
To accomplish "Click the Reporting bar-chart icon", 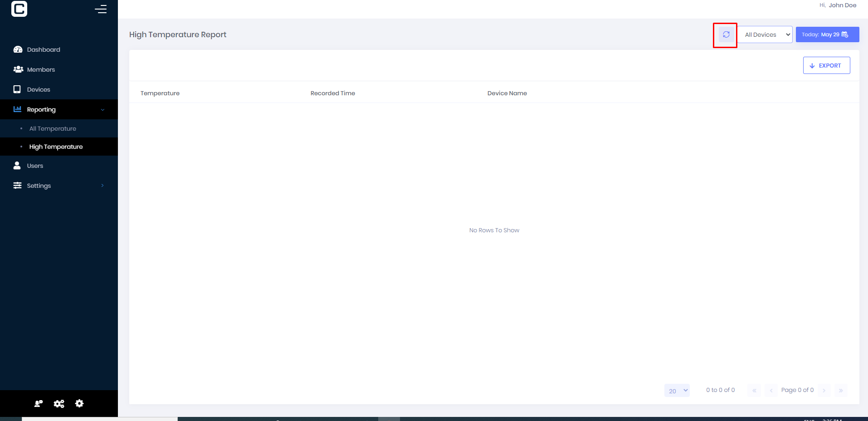I will coord(17,109).
